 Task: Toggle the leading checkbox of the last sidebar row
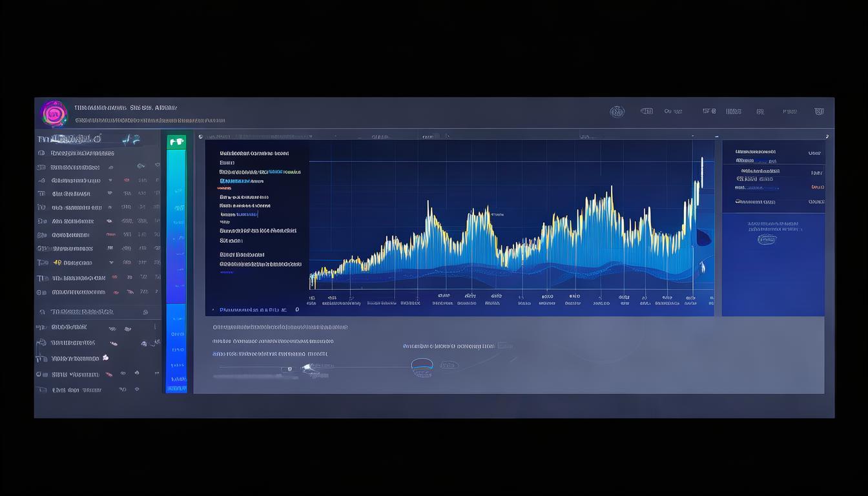tap(41, 390)
